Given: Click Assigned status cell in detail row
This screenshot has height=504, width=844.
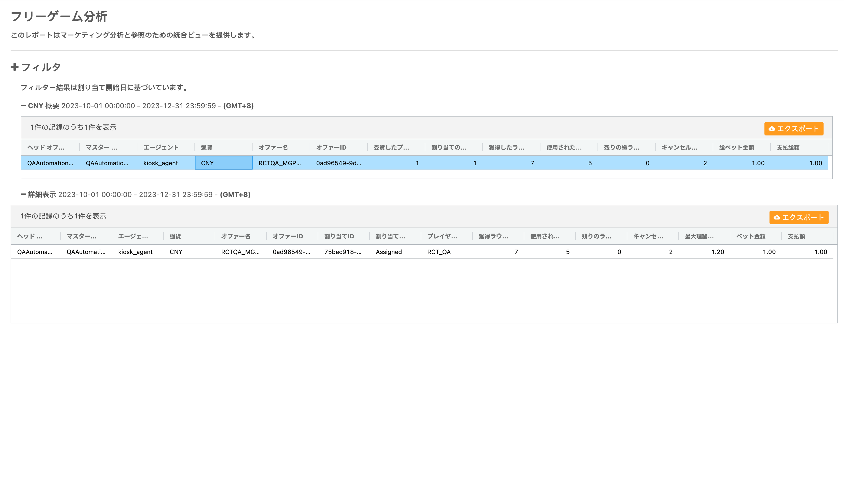Looking at the screenshot, I should click(388, 252).
